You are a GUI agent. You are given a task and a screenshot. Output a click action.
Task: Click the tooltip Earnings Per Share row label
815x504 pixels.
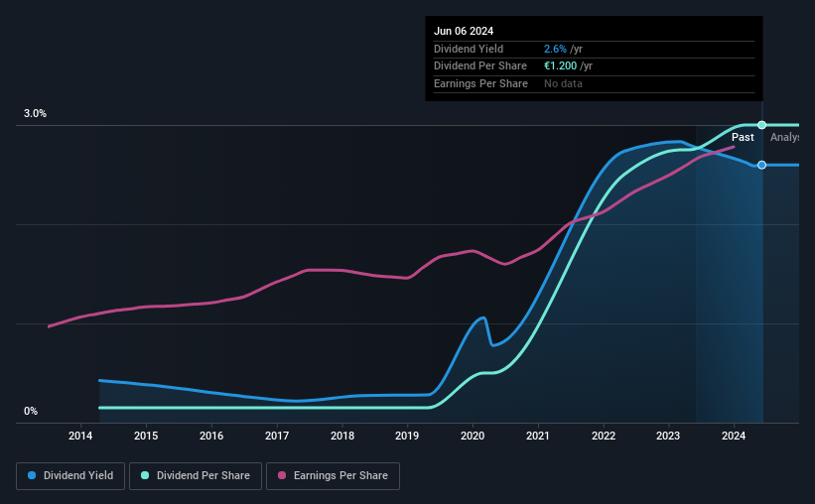click(x=480, y=83)
